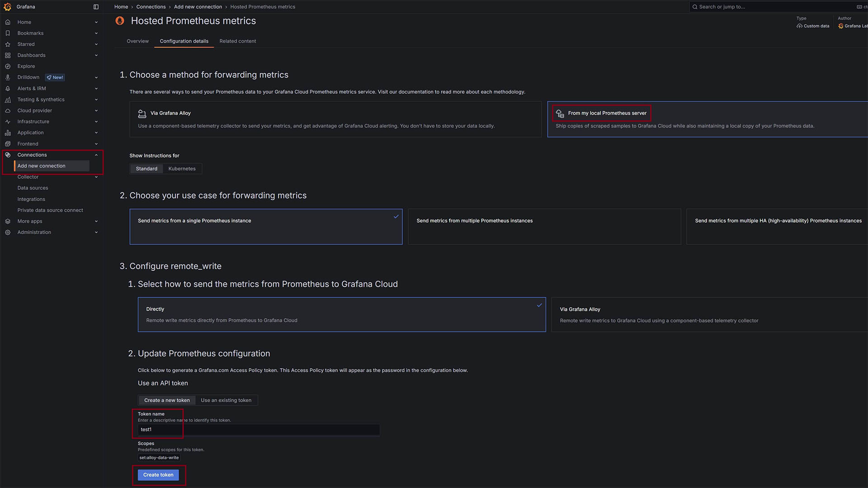Viewport: 868px width, 488px height.
Task: Click the More apps stacked icon
Action: coord(8,221)
